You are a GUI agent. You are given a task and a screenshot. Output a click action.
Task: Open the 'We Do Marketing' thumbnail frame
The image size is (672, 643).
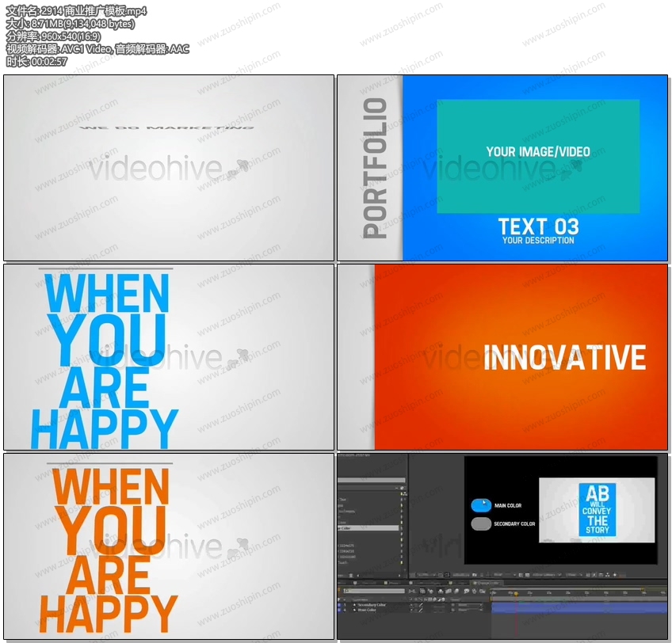click(x=169, y=168)
